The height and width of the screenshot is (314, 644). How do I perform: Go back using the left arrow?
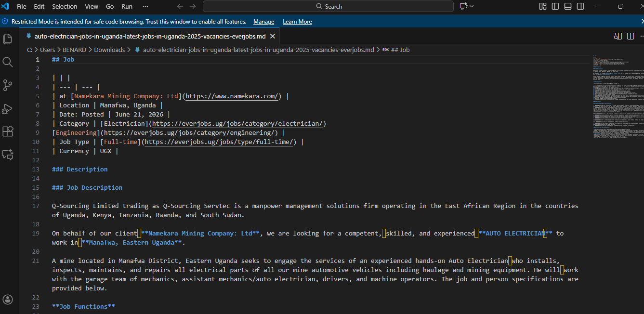pos(180,6)
